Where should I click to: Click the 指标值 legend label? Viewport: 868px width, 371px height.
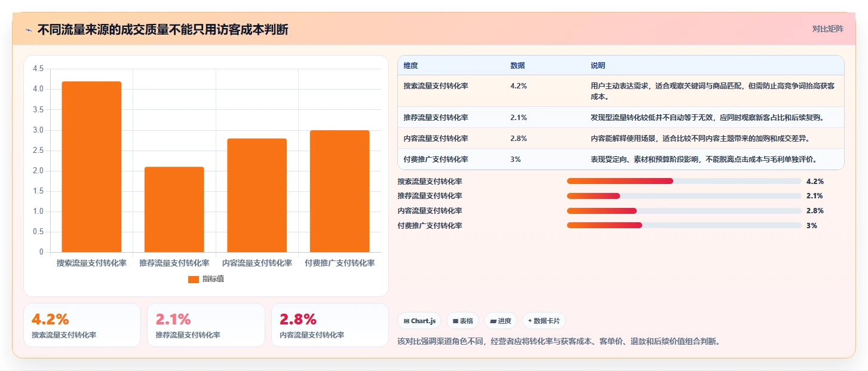pyautogui.click(x=213, y=279)
